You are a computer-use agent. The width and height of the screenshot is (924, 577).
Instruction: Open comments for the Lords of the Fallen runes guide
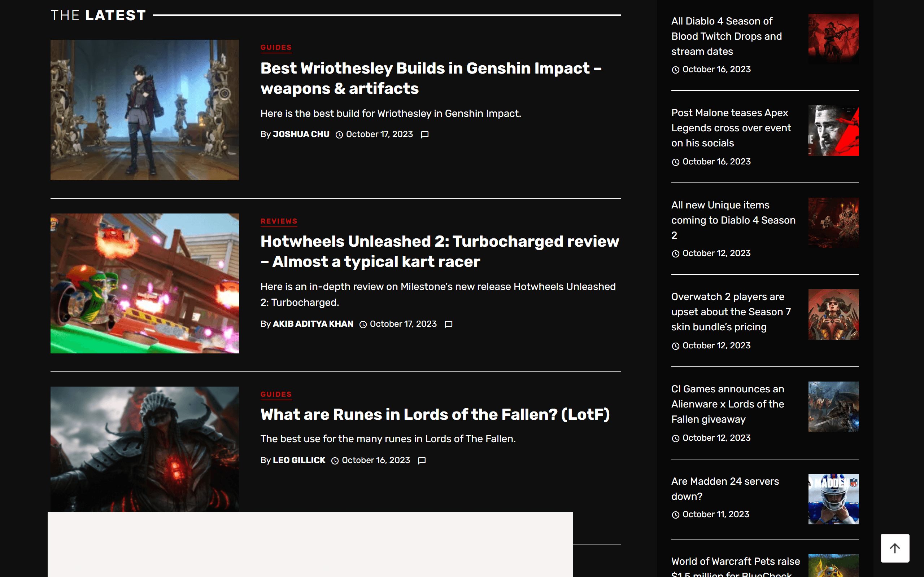click(422, 461)
